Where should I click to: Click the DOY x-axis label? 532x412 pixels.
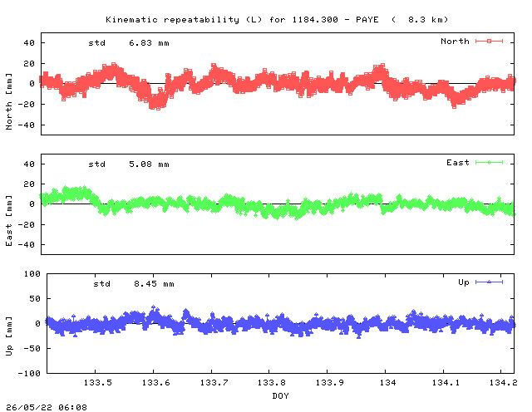click(281, 395)
